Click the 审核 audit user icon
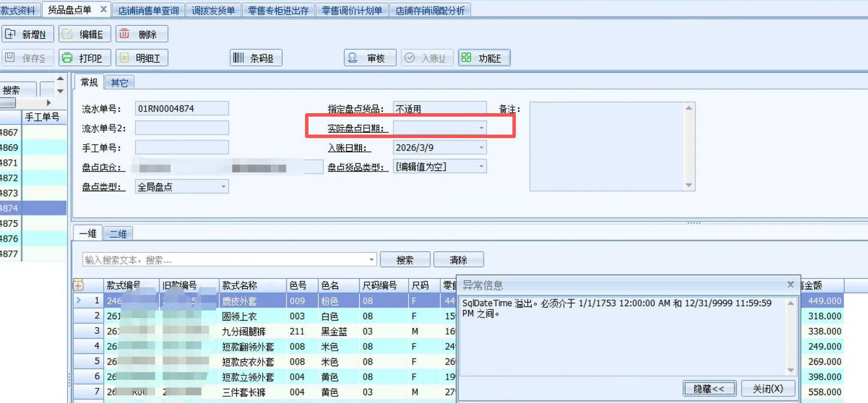 [353, 57]
